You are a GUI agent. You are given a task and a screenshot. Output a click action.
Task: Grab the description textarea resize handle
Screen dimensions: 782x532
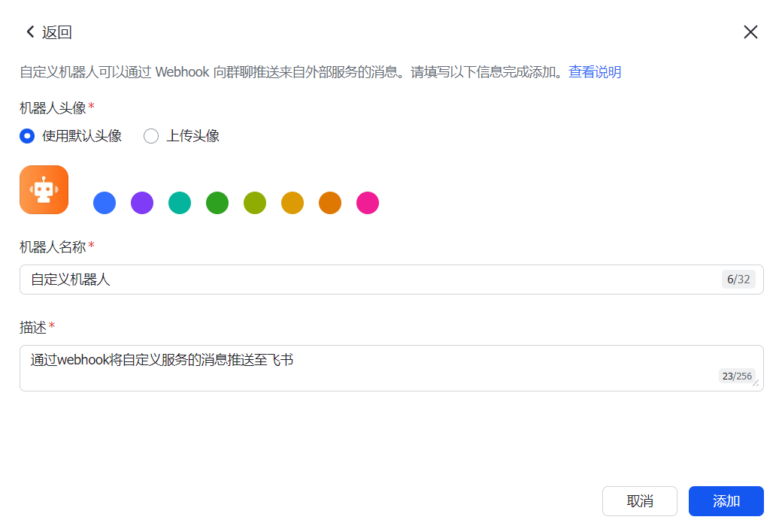point(756,383)
